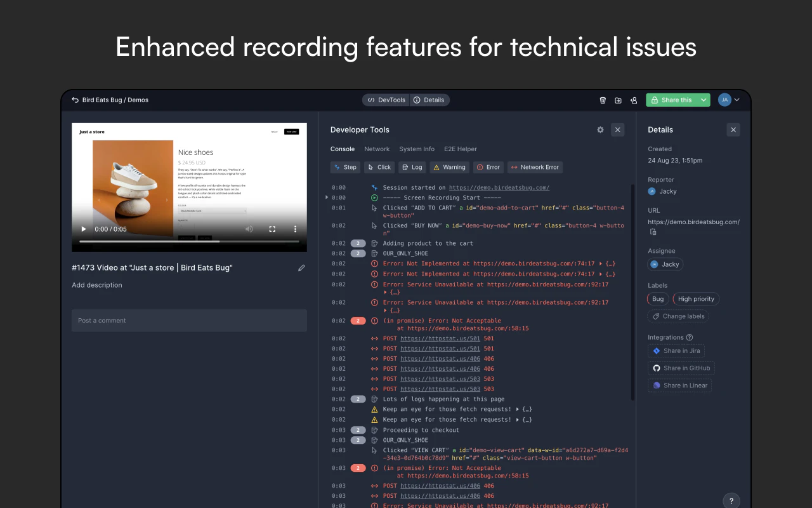Viewport: 812px width, 508px height.
Task: Open the help question mark button
Action: pos(731,500)
